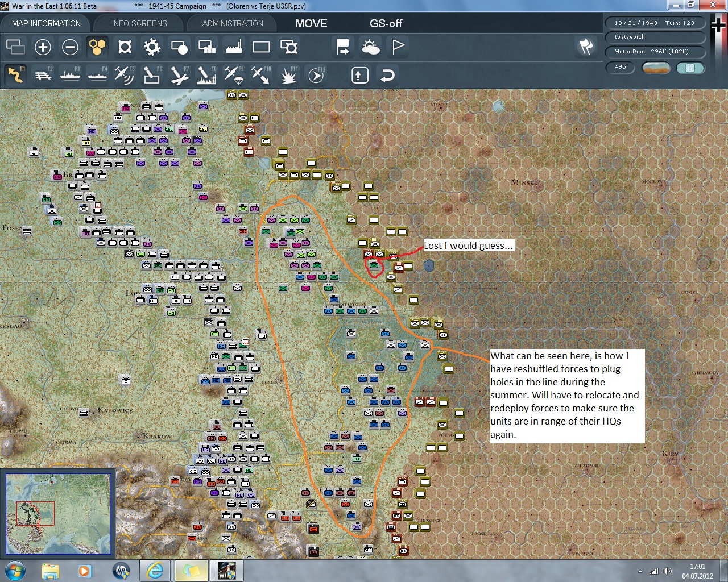
Task: Click the German cross faction emblem
Action: click(x=718, y=26)
